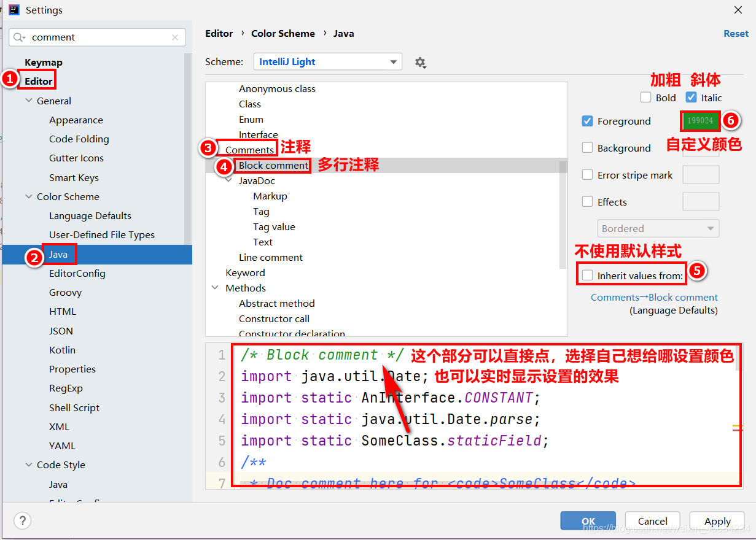Viewport: 756px width, 540px height.
Task: Open the Background color swatch
Action: (701, 148)
